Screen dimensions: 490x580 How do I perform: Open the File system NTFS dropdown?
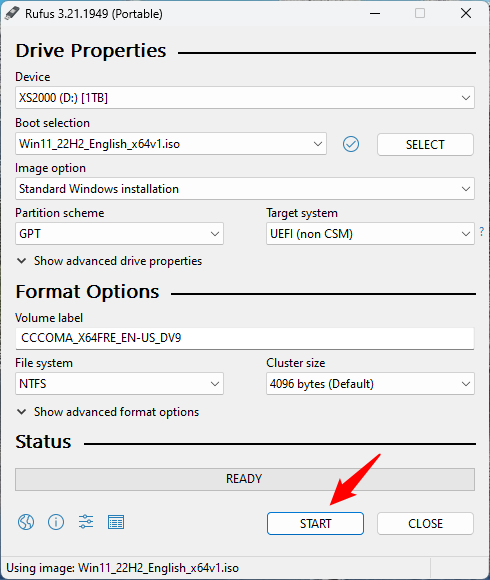[x=119, y=384]
